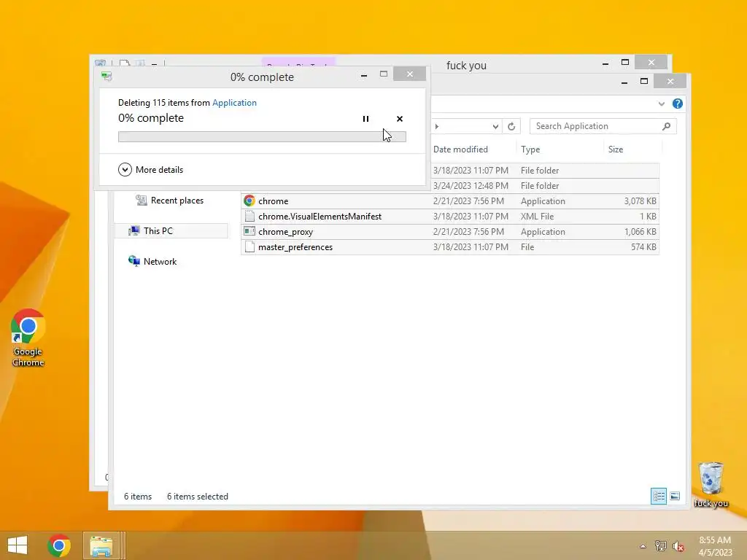Open the Application folder link
747x560 pixels.
pos(234,102)
